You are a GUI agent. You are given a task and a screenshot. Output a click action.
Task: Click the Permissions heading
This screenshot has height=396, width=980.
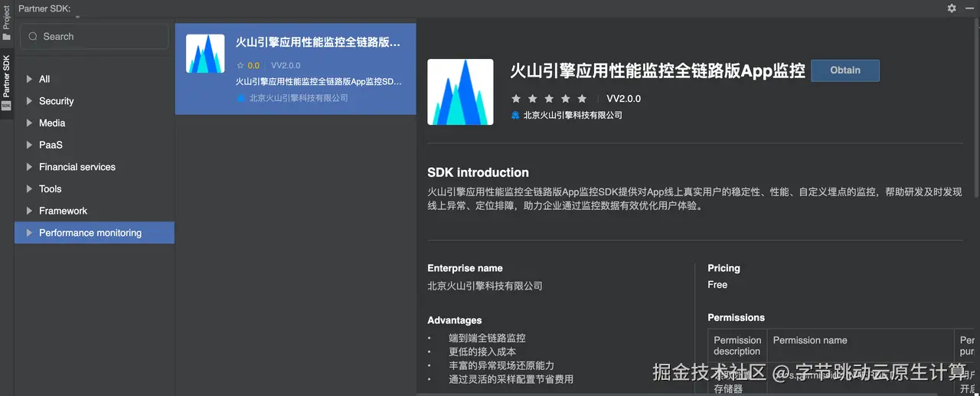736,317
